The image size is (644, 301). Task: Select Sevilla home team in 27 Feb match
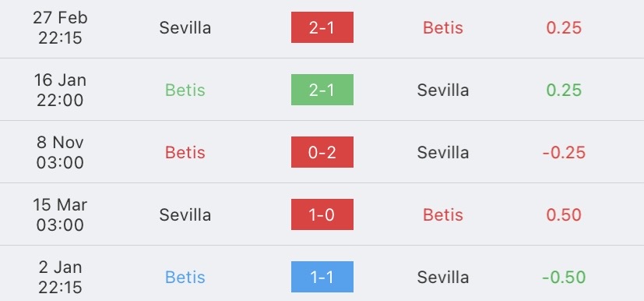pyautogui.click(x=185, y=27)
